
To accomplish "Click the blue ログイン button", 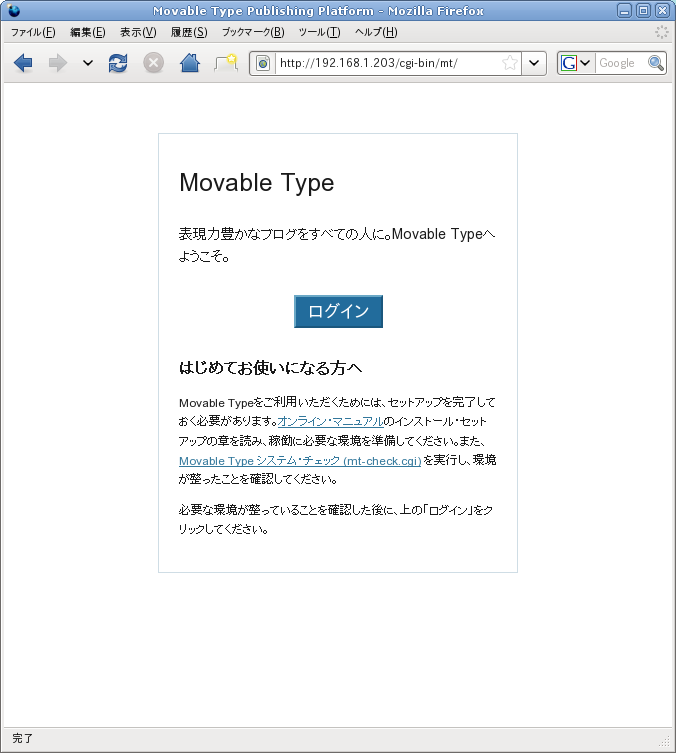I will coord(338,311).
